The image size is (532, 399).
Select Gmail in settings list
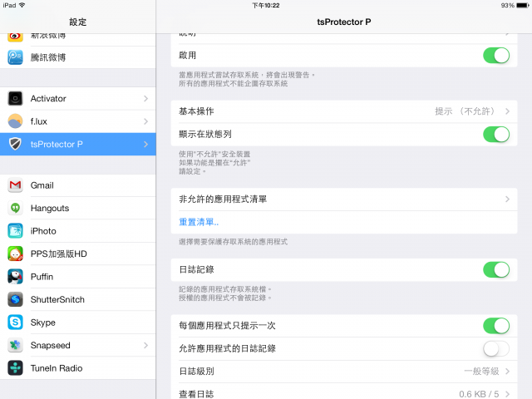pos(78,185)
